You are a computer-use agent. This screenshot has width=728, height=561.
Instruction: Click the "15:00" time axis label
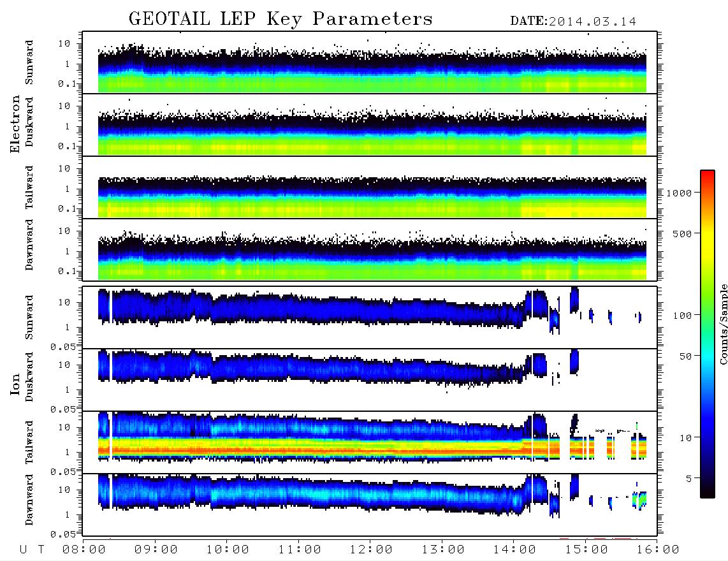586,550
